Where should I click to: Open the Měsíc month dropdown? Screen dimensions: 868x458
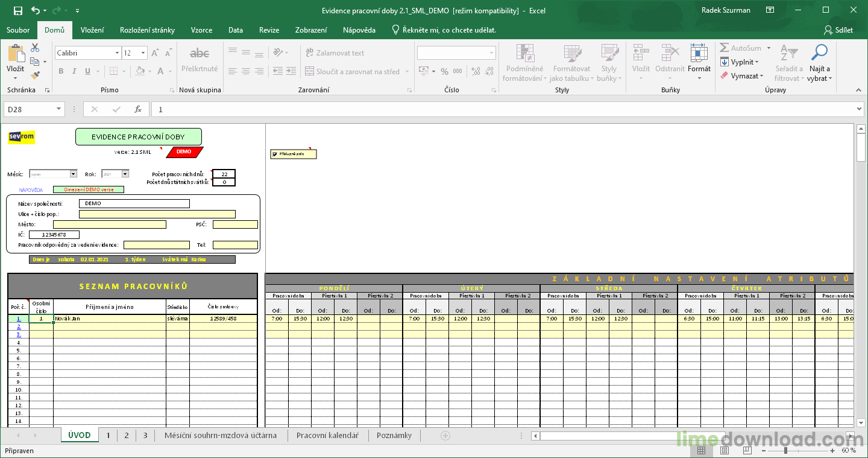click(x=74, y=174)
